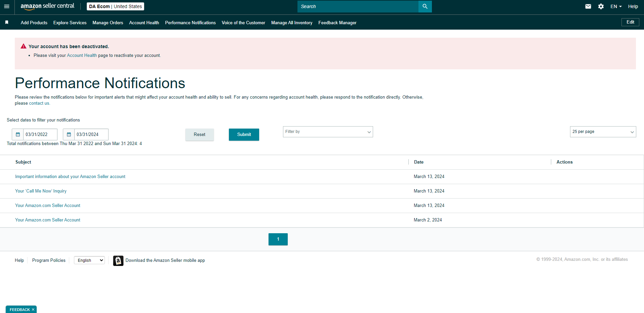Screen dimensions: 644x313
Task: Click the total notifications count text
Action: (x=74, y=144)
